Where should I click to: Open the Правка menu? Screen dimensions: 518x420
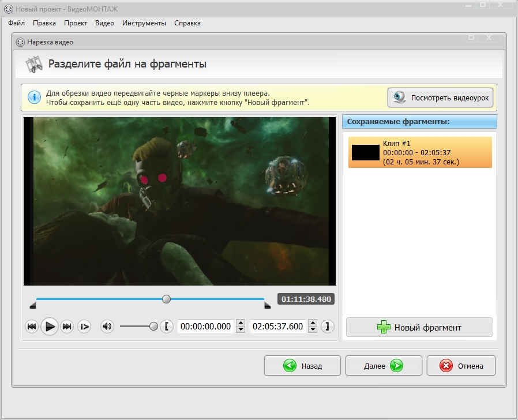[44, 23]
